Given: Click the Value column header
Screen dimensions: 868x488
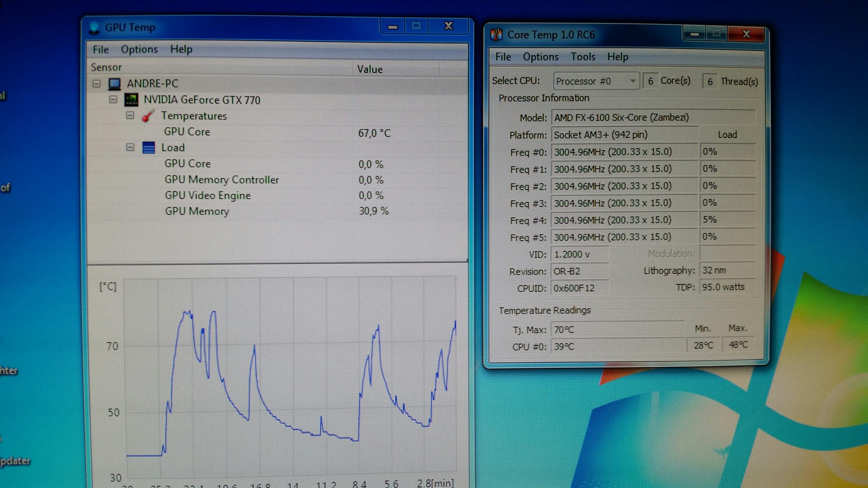Looking at the screenshot, I should (370, 69).
